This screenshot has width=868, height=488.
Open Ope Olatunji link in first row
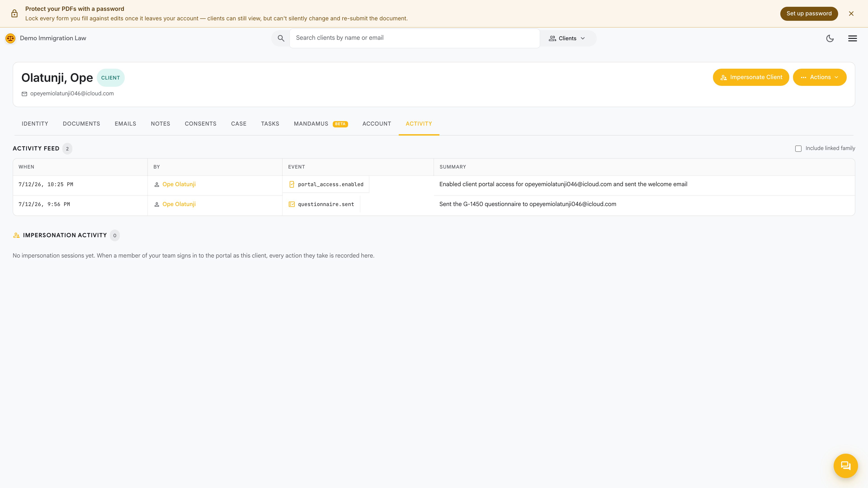(x=179, y=184)
